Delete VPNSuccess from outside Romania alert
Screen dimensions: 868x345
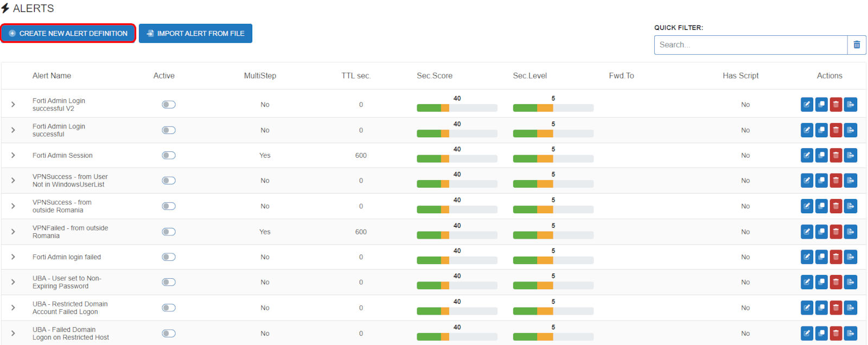[836, 206]
